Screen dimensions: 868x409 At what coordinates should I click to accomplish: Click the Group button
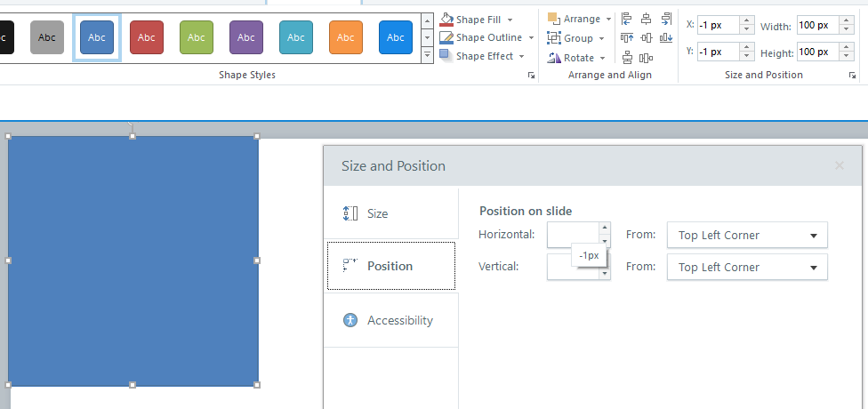576,38
